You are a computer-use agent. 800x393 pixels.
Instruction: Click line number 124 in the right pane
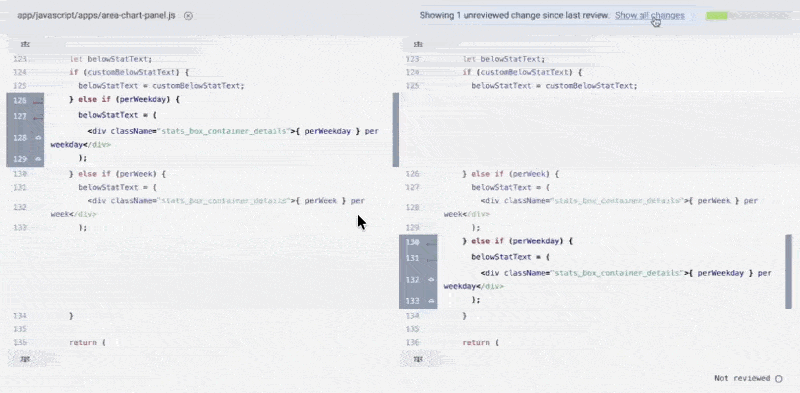click(x=413, y=72)
